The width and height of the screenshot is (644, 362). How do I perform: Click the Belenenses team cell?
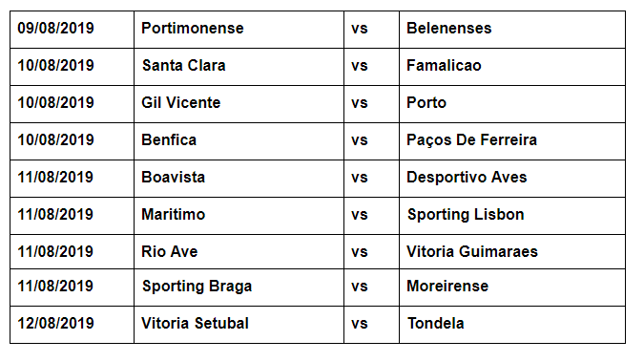pos(512,30)
